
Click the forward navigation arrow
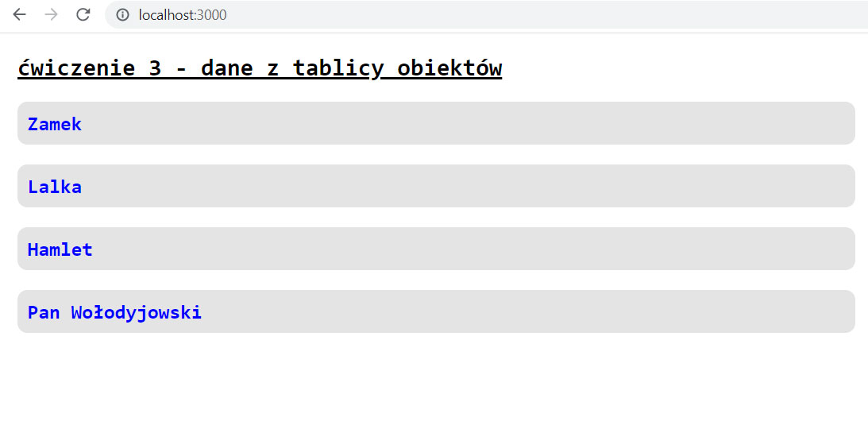tap(52, 15)
